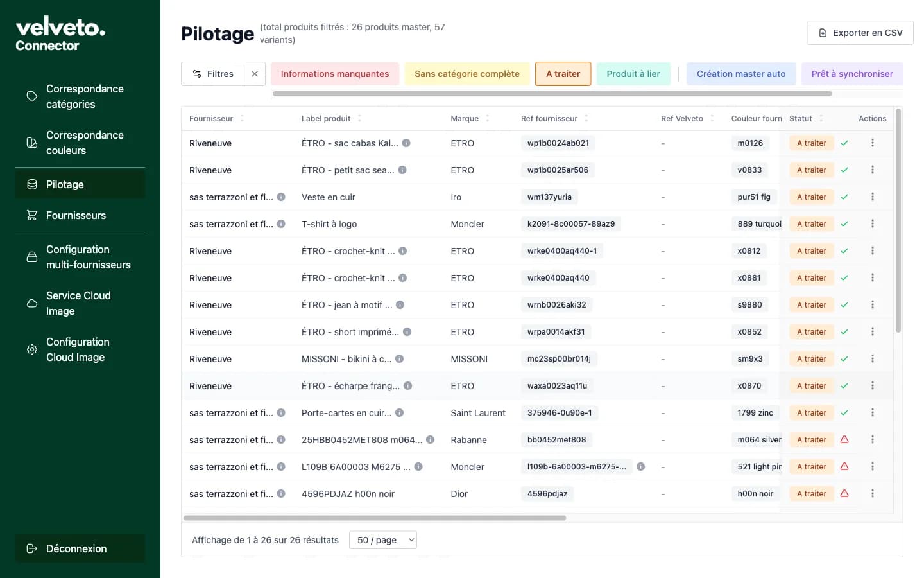The width and height of the screenshot is (924, 578).
Task: Click A traiter status badge in wrke0400aq440-1 row
Action: point(811,251)
